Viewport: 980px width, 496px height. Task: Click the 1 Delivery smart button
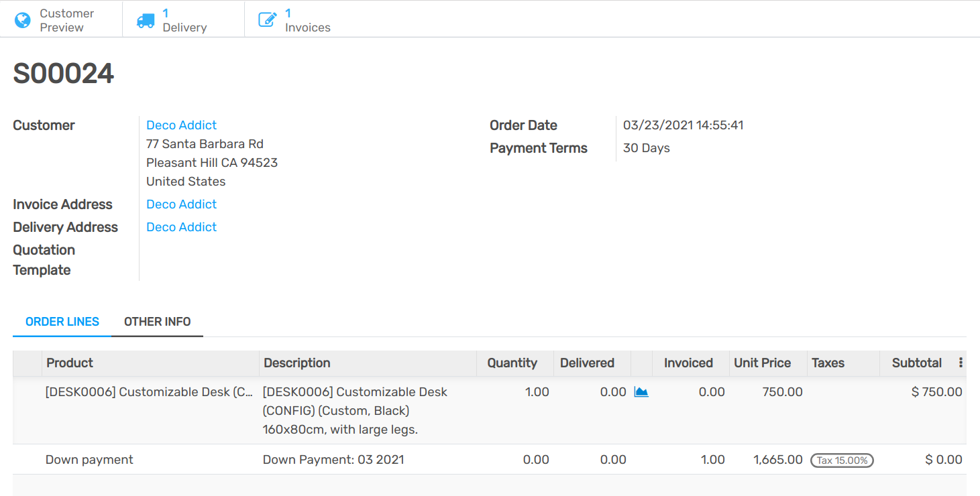(182, 19)
